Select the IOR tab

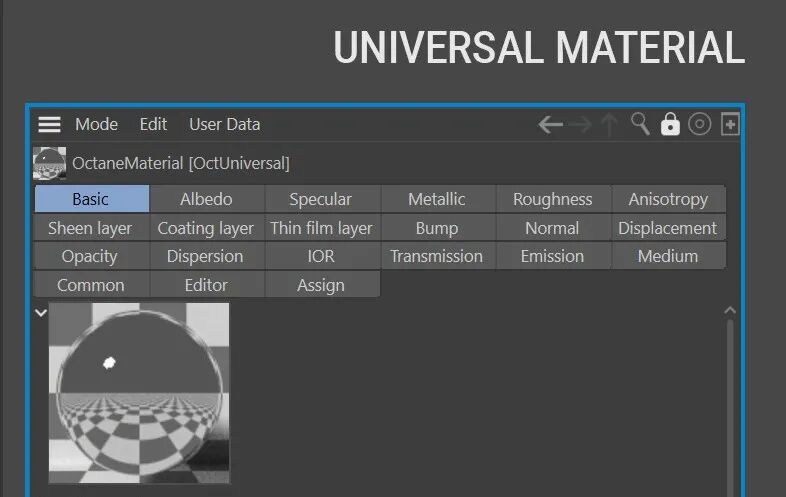(322, 256)
